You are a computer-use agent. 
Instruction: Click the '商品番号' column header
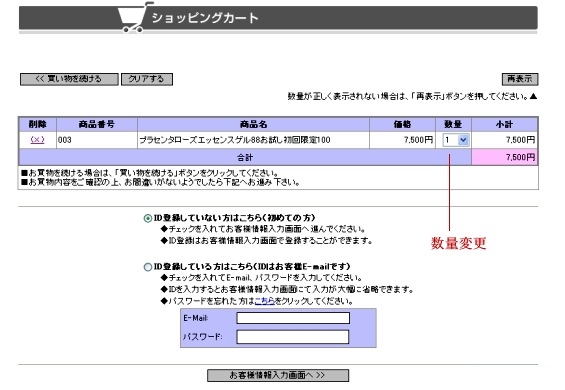point(97,125)
